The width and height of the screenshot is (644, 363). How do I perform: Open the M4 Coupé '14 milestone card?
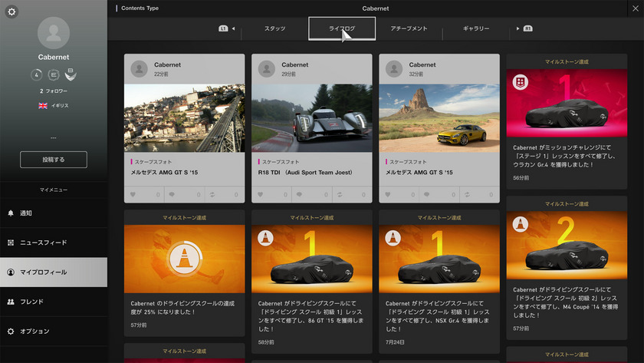click(x=567, y=268)
